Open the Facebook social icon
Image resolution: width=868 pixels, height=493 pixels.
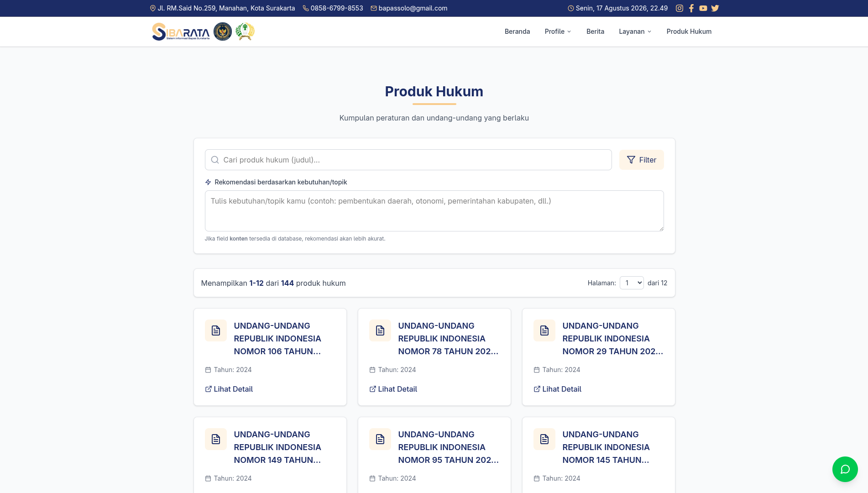(x=691, y=8)
